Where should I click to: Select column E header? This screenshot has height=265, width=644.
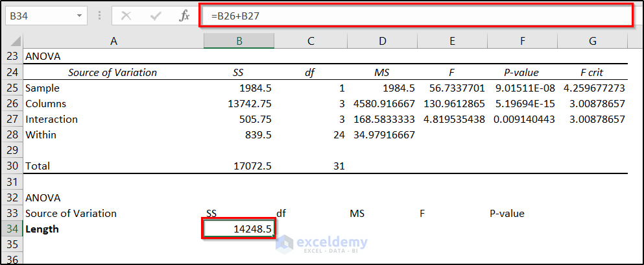452,41
